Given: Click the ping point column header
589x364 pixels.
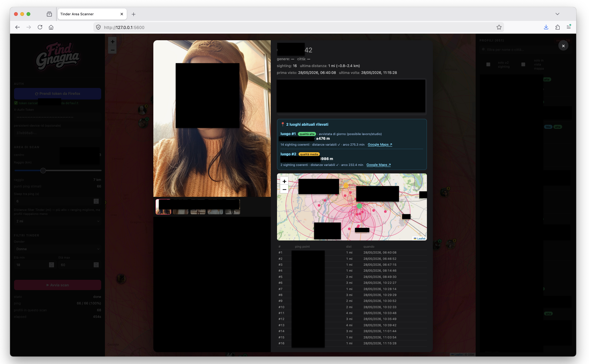Looking at the screenshot, I should (302, 247).
